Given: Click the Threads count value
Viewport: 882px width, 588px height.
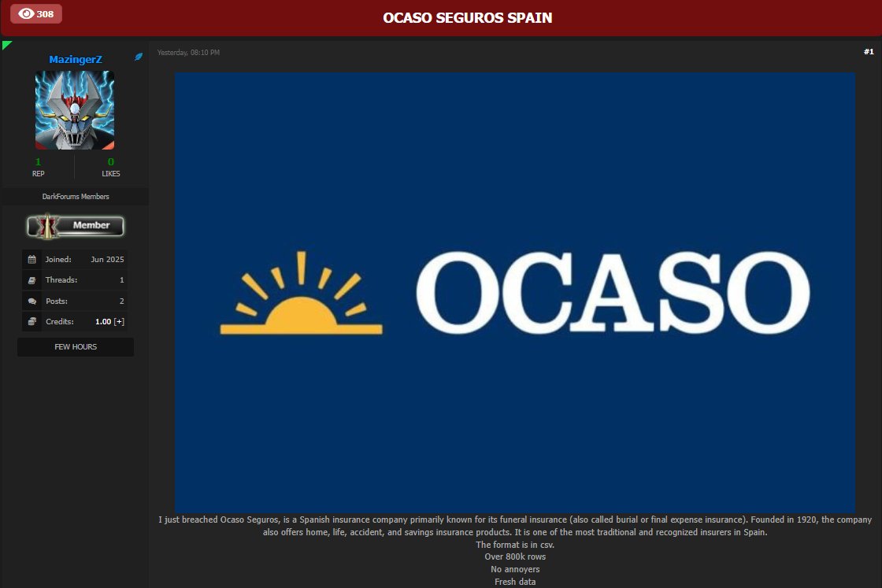Looking at the screenshot, I should (x=121, y=280).
